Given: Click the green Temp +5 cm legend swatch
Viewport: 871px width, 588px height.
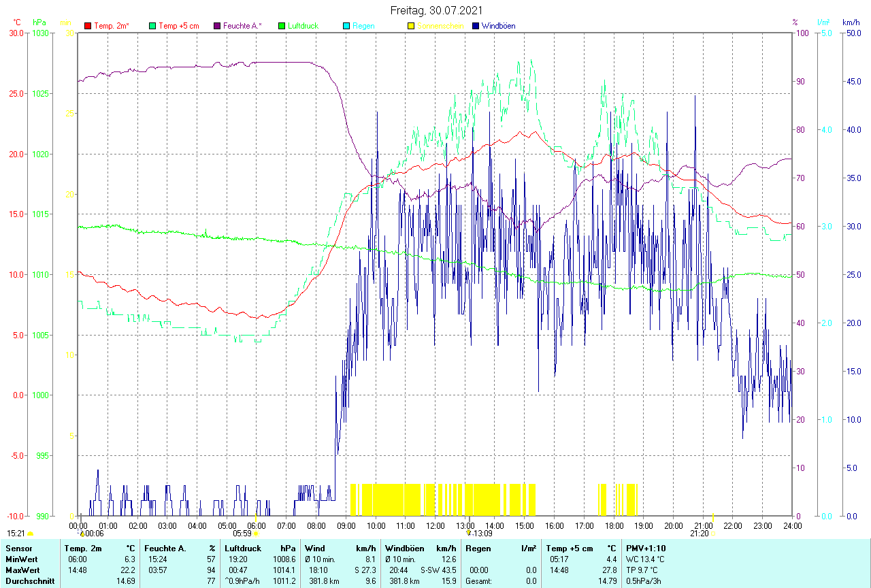Looking at the screenshot, I should click(152, 26).
